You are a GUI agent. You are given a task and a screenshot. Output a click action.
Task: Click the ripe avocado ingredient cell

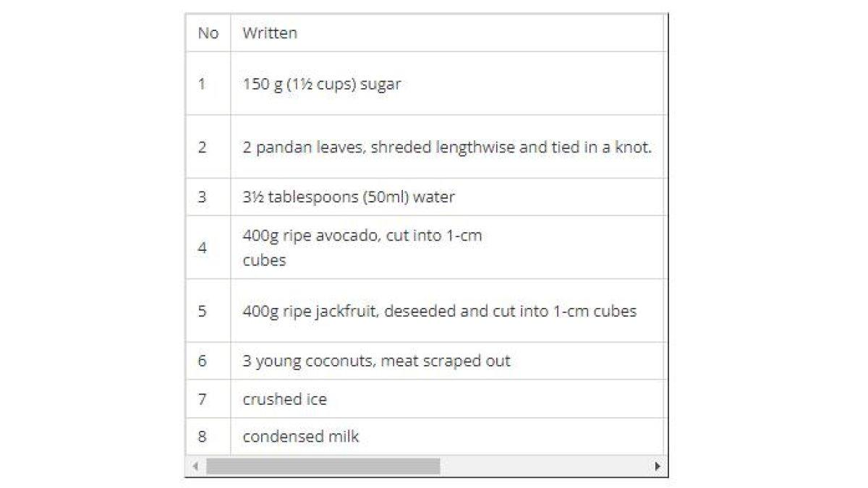tap(446, 247)
